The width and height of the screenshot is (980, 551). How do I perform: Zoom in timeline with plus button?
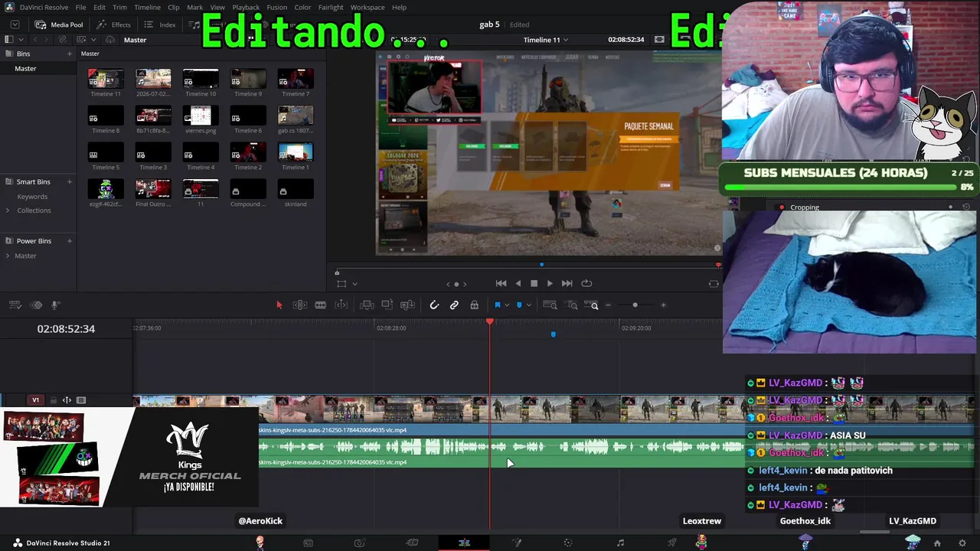pyautogui.click(x=663, y=305)
